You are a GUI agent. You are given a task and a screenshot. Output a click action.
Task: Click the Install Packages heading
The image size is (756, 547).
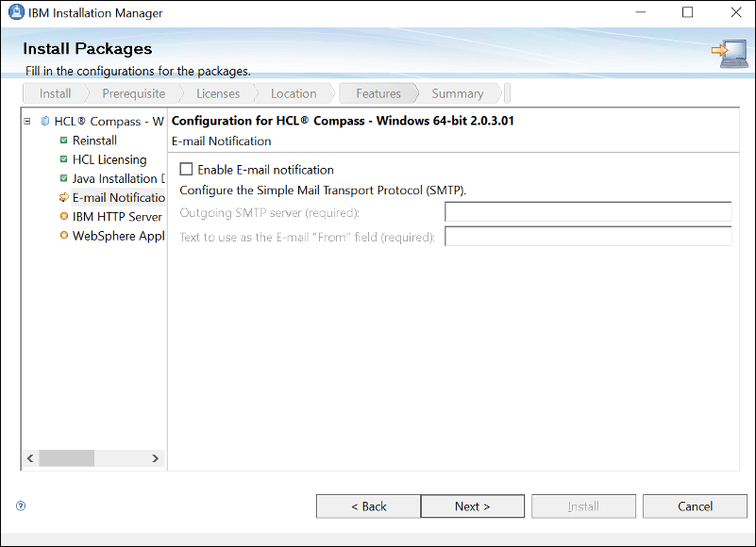click(x=87, y=49)
